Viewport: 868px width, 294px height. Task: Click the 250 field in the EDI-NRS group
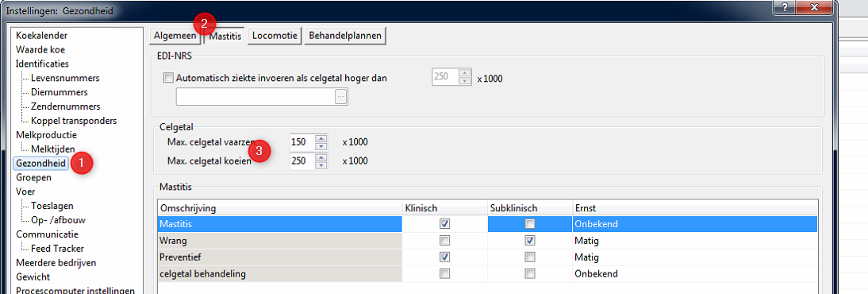point(445,77)
